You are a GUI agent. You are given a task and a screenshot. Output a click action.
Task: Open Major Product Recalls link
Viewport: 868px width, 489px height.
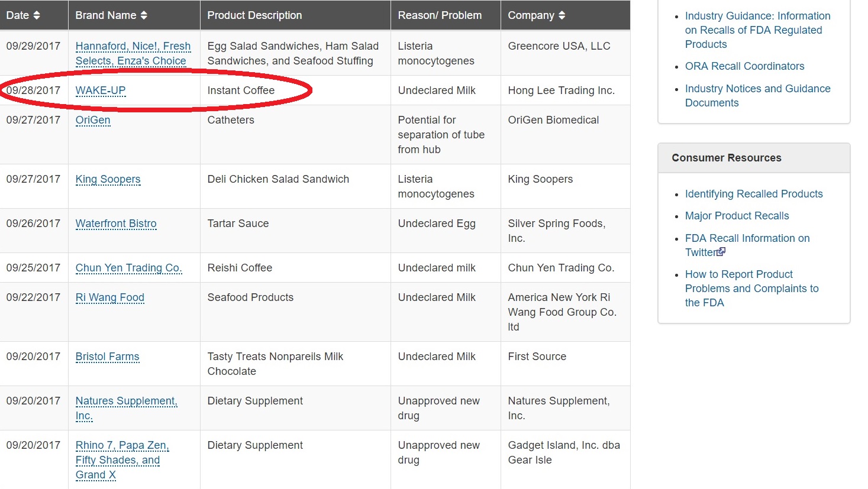point(737,216)
